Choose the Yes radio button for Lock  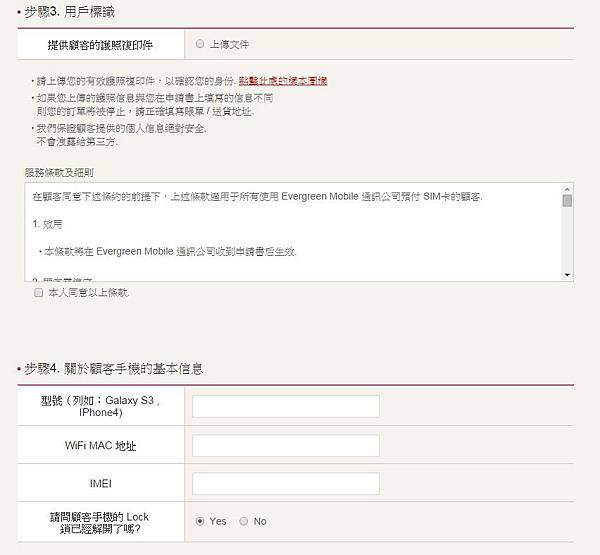[x=201, y=521]
